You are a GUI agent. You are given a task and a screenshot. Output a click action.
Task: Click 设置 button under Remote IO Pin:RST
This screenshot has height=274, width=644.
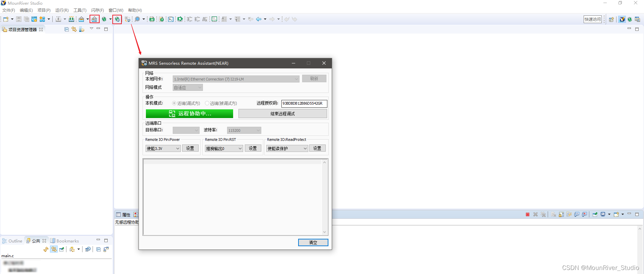point(253,148)
